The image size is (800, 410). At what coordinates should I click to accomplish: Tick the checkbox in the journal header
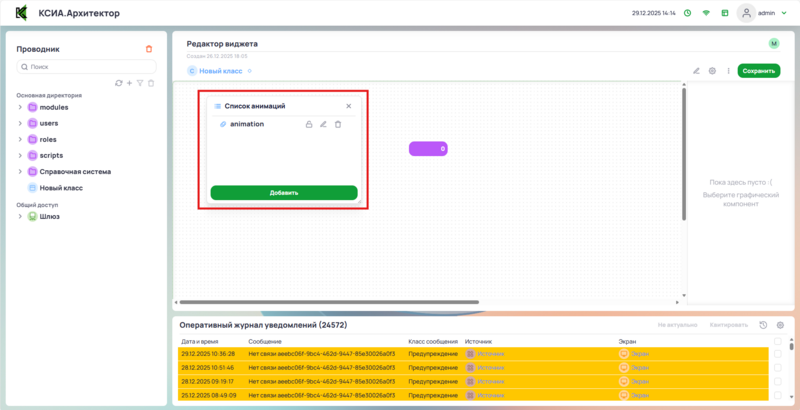coord(778,341)
